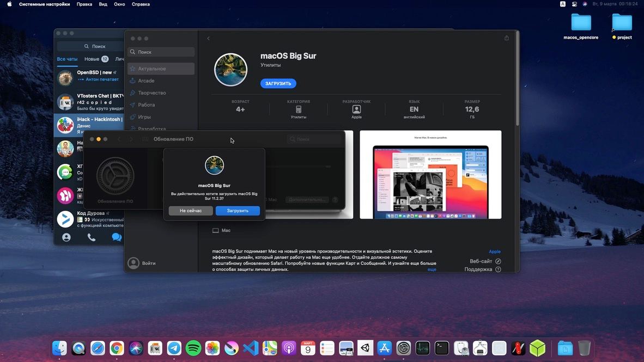
Task: Open OpenBSD | new chat in Telegram
Action: click(89, 77)
